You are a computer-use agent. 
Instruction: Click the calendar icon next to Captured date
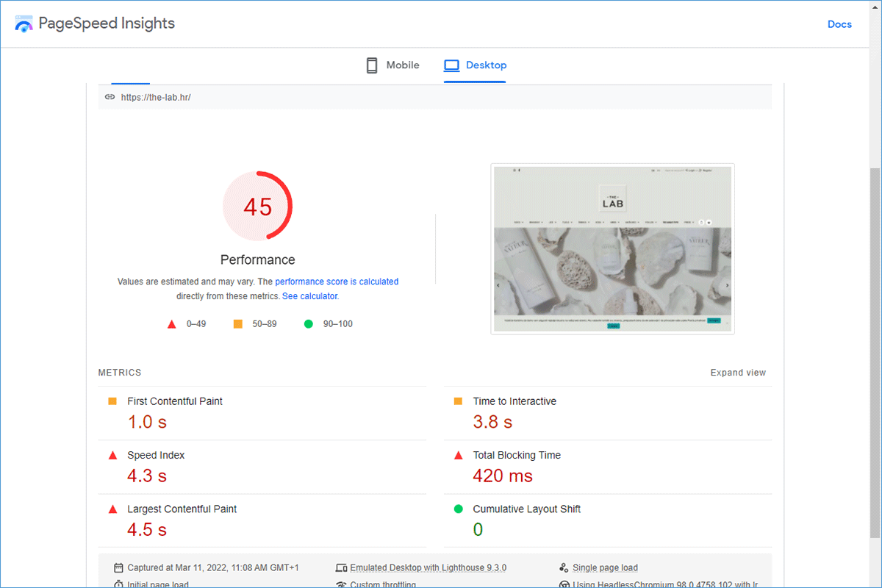pos(118,568)
